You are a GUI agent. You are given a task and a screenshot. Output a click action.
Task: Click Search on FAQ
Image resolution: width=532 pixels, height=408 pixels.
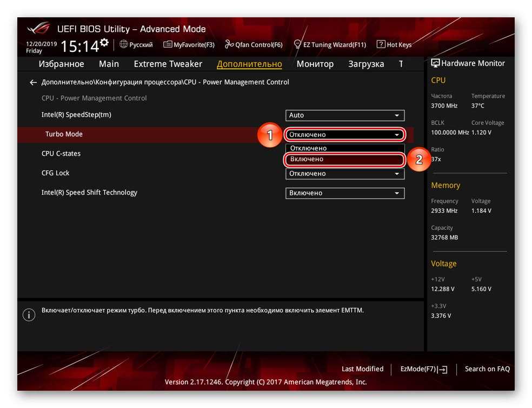[x=487, y=369]
